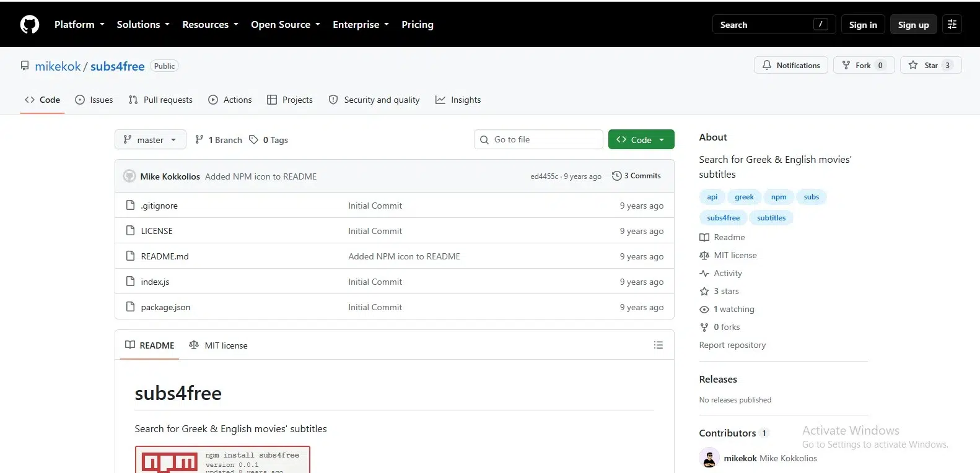Image resolution: width=980 pixels, height=473 pixels.
Task: Click the Go to file input
Action: [x=538, y=139]
